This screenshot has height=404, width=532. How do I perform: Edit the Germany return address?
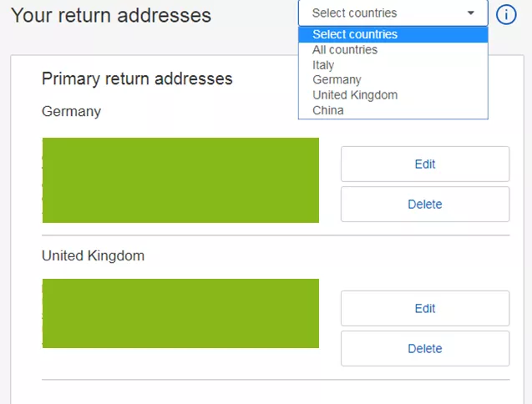click(424, 164)
